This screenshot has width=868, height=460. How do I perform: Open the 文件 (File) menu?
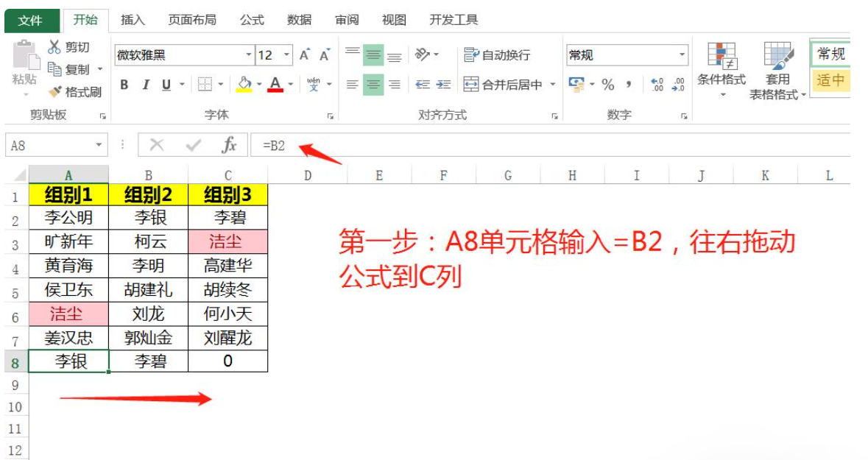coord(30,21)
